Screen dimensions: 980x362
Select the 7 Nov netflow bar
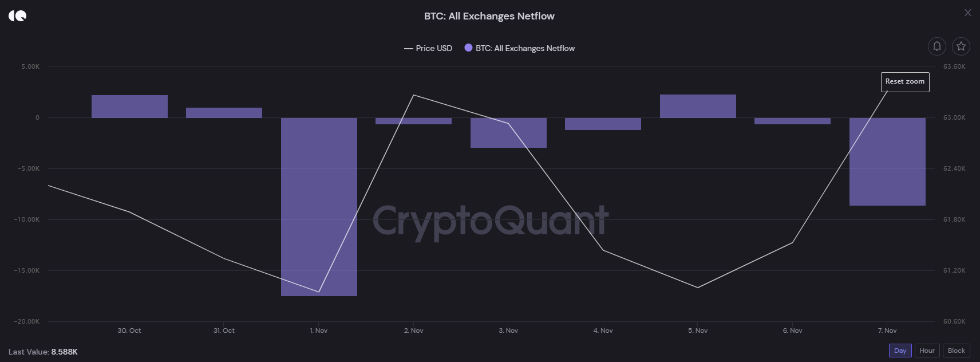(887, 162)
